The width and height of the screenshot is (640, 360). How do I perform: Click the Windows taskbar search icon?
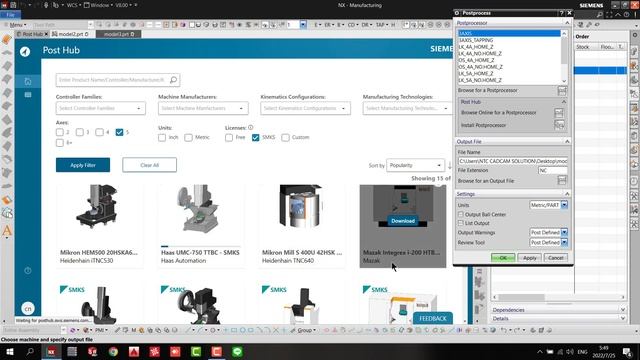[30, 351]
